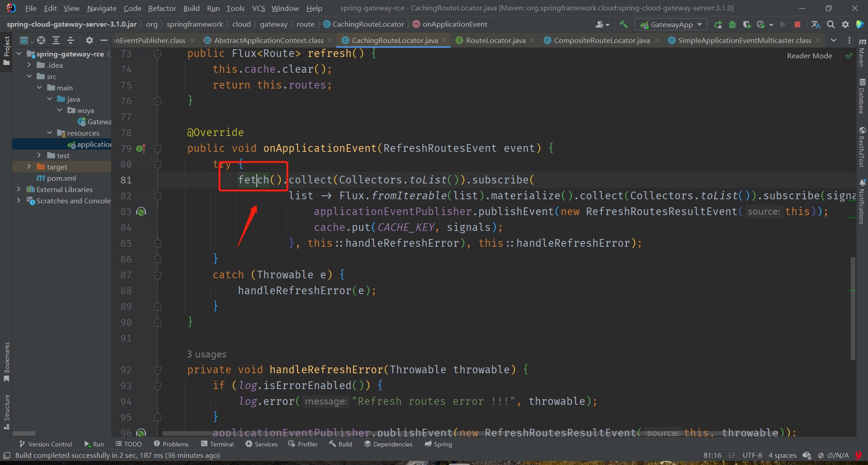Fold catch block at line 87

coord(157,275)
